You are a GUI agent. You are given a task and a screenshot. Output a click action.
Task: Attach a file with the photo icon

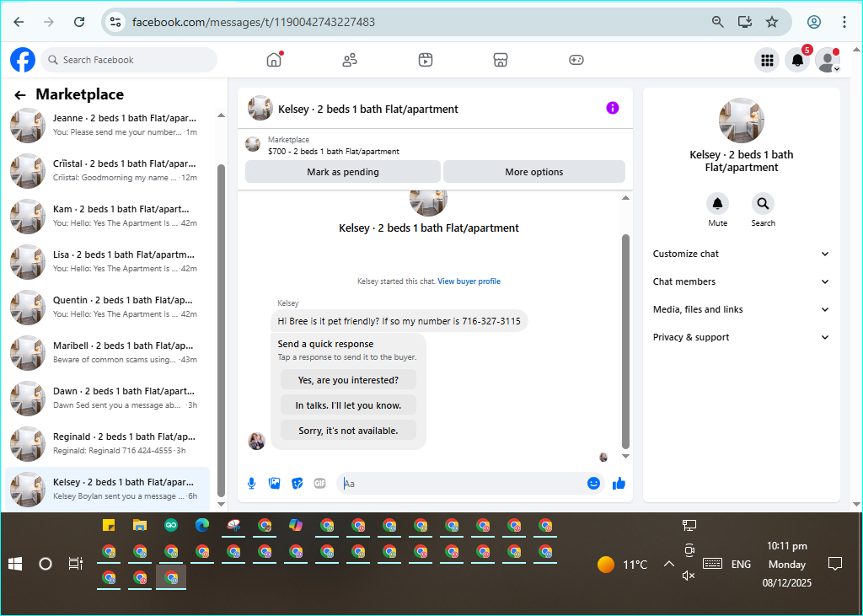[274, 484]
